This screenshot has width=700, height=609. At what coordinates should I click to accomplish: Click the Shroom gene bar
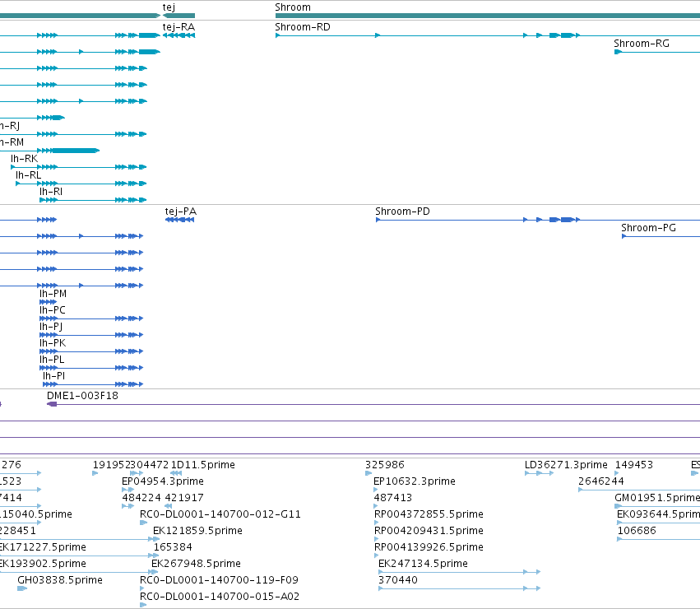click(488, 16)
